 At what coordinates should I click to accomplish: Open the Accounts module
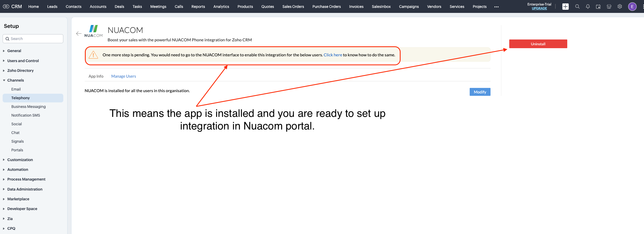pos(98,7)
